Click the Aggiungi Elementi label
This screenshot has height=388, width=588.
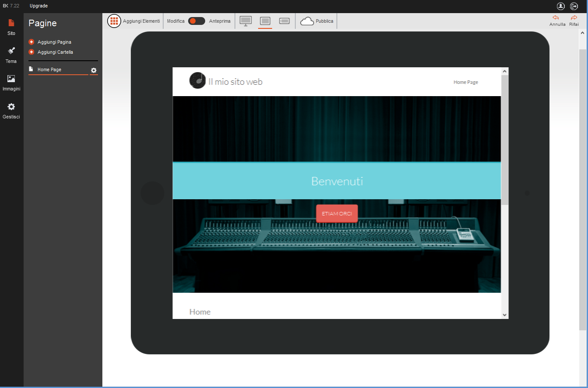tap(141, 21)
